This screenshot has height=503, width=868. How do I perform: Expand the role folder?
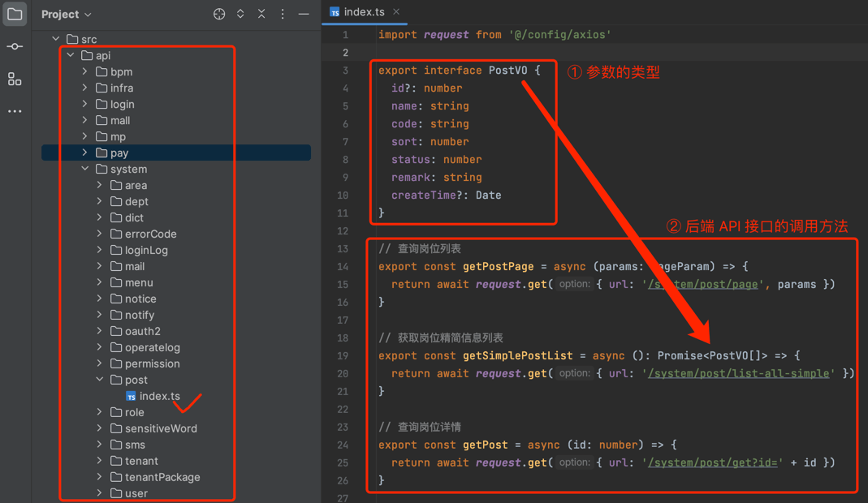pyautogui.click(x=100, y=412)
